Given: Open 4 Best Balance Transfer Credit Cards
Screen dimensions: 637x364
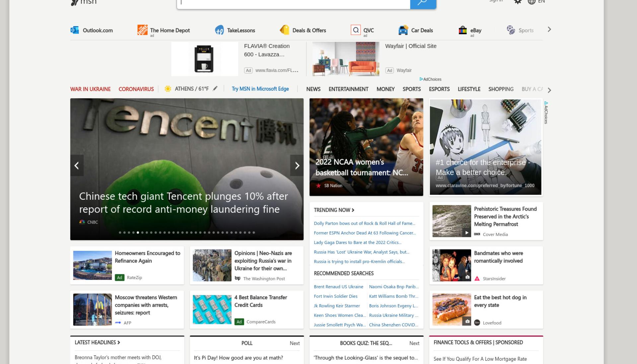Looking at the screenshot, I should click(x=247, y=310).
